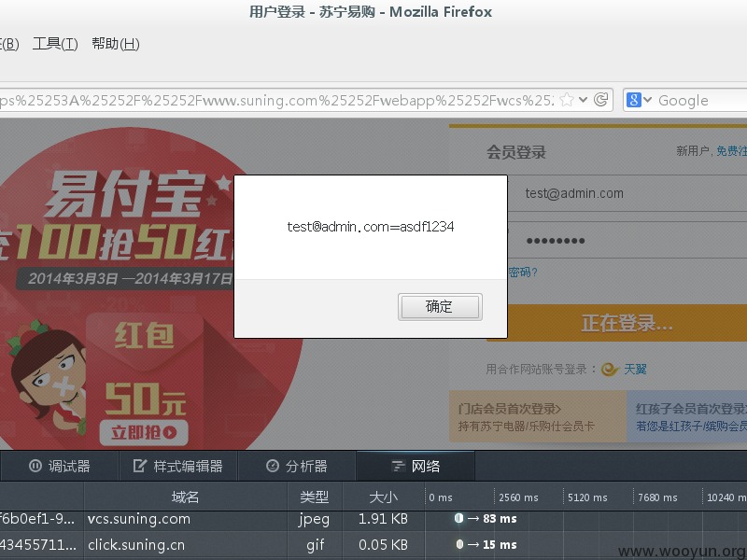
Task: Reload the page using the refresh icon
Action: 600,100
